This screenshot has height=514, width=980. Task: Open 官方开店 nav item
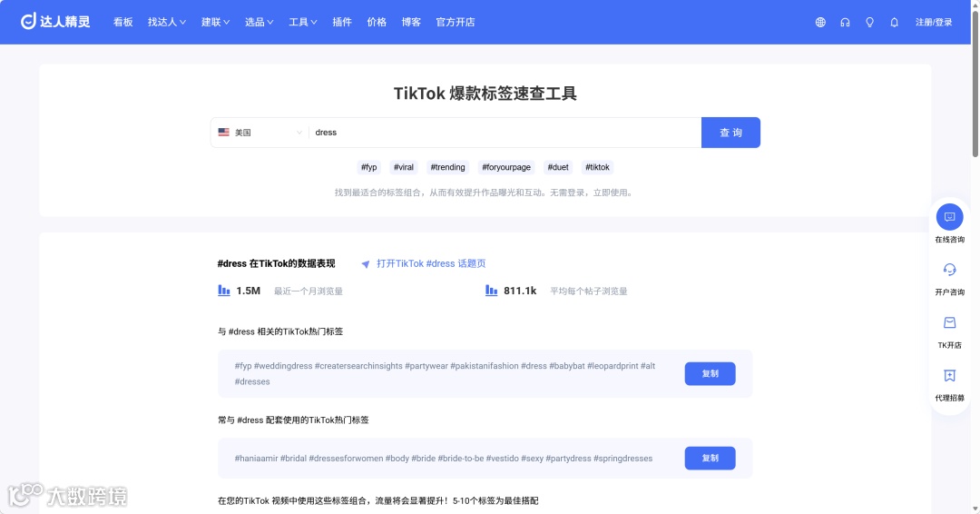tap(456, 22)
